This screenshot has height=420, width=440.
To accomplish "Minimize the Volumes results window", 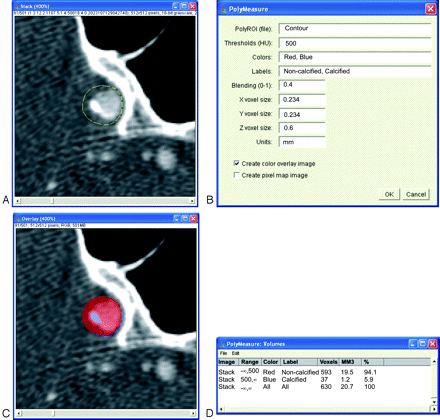I will point(413,344).
